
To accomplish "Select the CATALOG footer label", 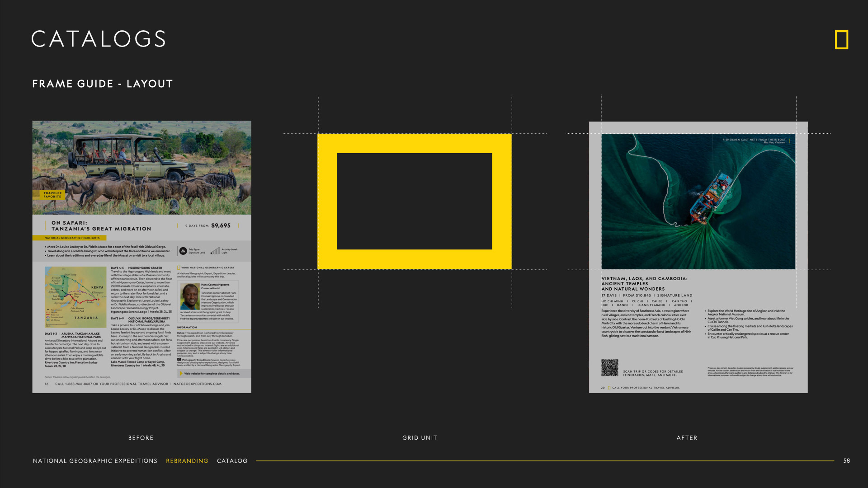I will (x=232, y=461).
